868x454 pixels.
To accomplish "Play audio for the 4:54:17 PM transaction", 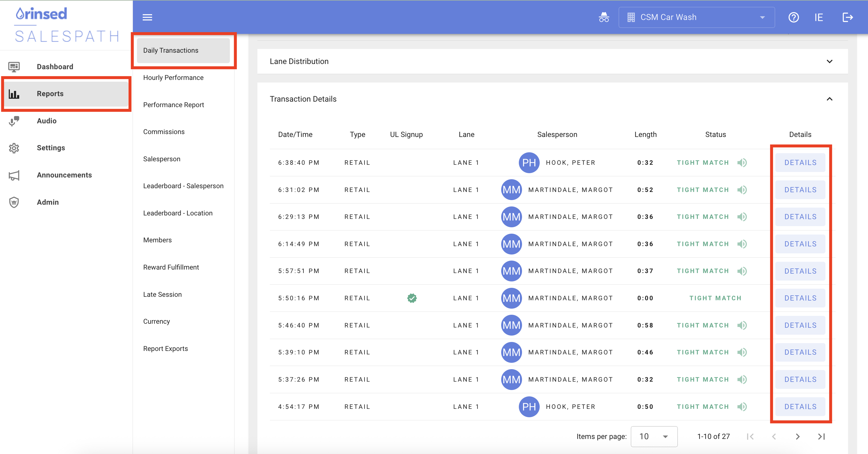I will 742,407.
